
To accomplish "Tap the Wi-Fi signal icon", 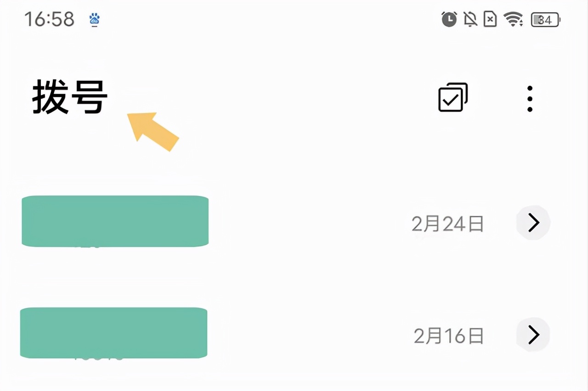I will [513, 20].
